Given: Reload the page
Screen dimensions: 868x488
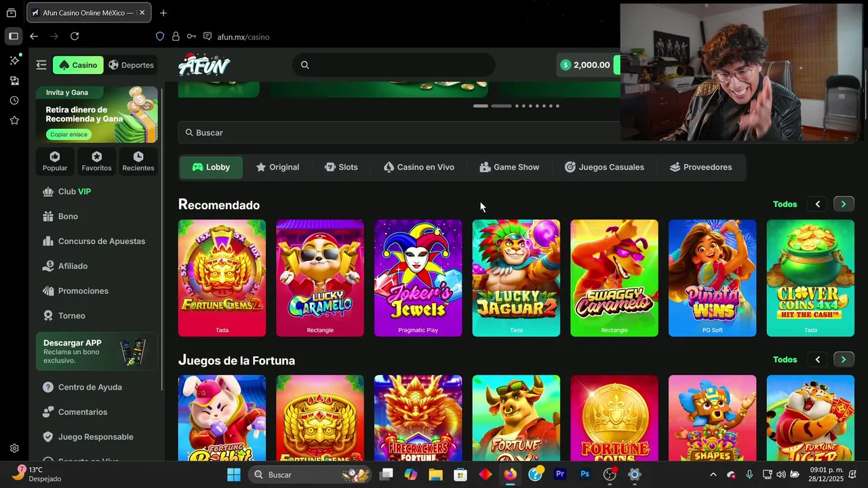Looking at the screenshot, I should pos(75,37).
